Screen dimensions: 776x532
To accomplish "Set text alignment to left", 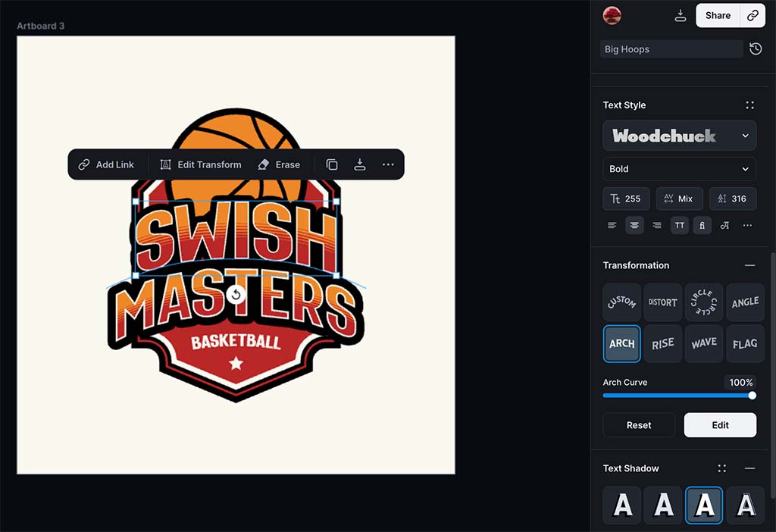I will pos(612,225).
